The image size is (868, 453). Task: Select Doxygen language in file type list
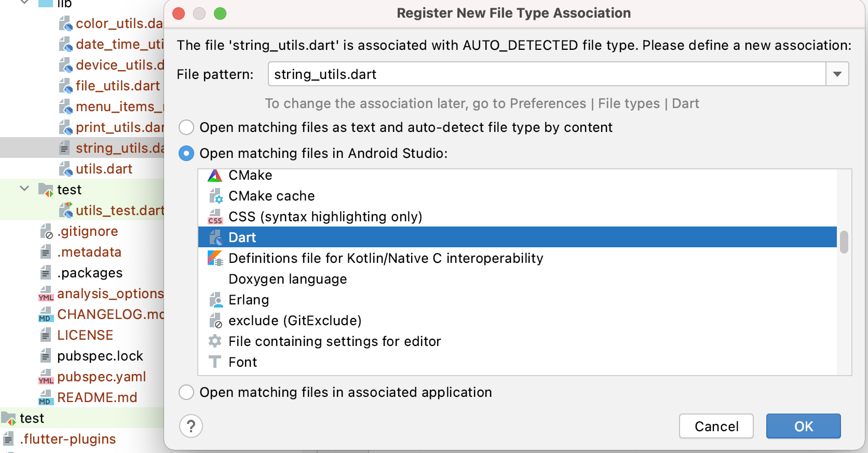288,279
